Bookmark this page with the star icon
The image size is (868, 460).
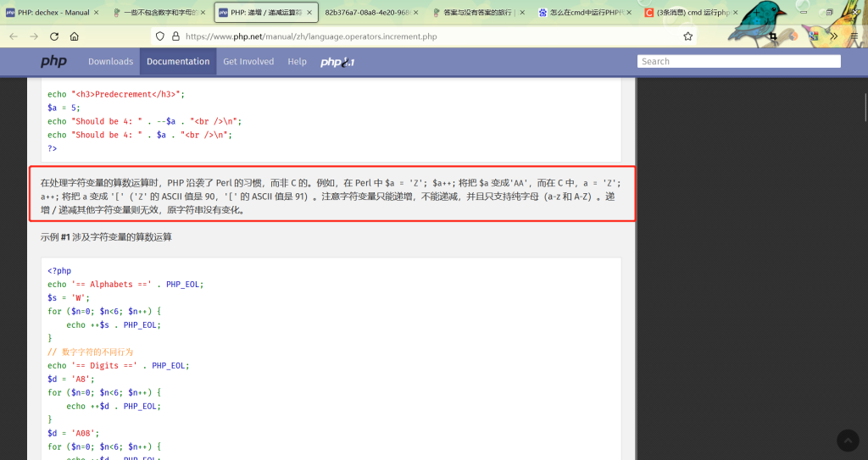point(687,36)
